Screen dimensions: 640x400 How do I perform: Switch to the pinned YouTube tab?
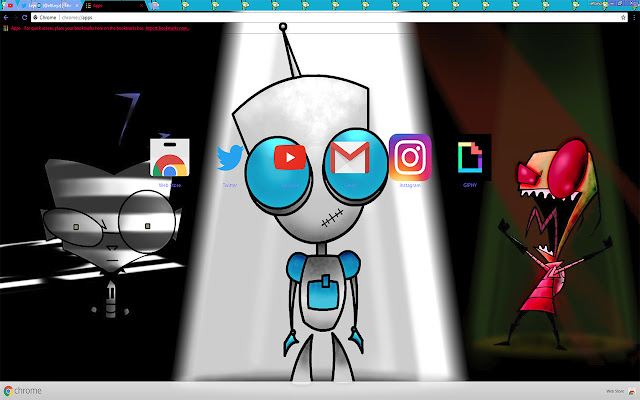[10, 6]
